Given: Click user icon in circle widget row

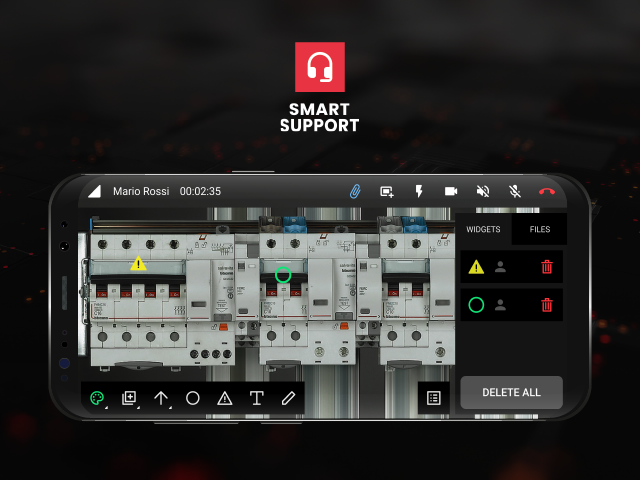Looking at the screenshot, I should (500, 305).
